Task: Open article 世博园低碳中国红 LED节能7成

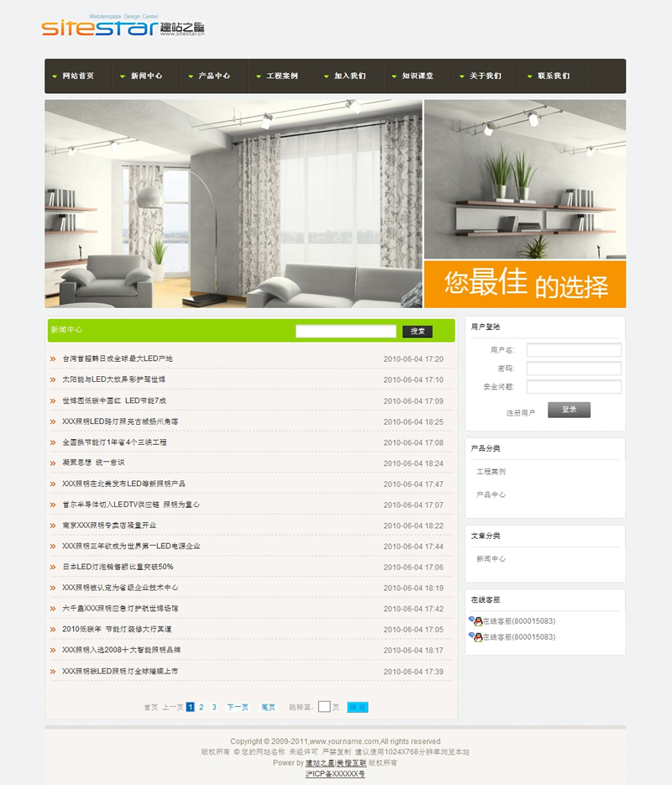Action: 114,401
